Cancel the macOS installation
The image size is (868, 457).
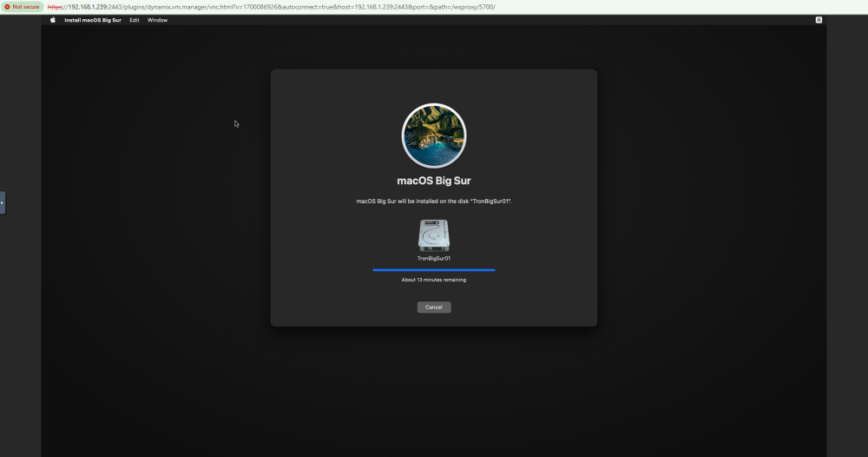(x=434, y=308)
